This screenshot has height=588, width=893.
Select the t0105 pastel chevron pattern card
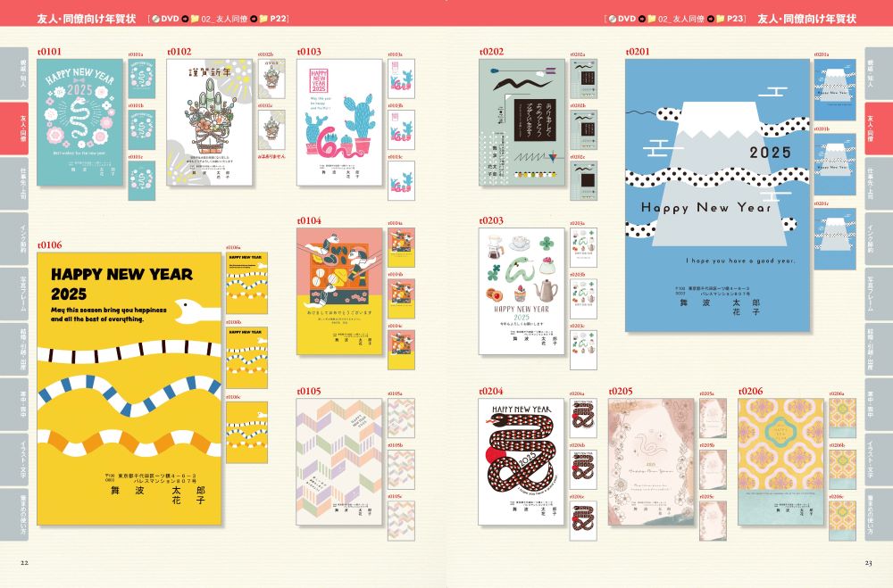click(x=339, y=462)
